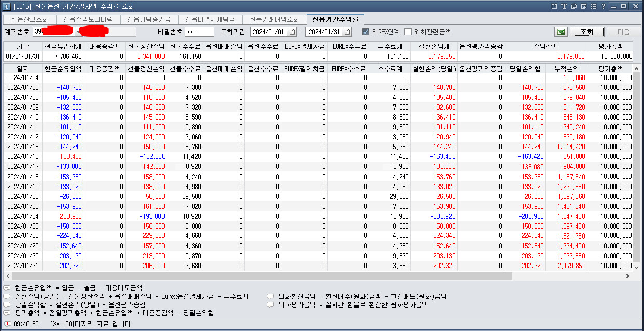644x331 pixels.
Task: Select date cell 2024/01/31
Action: pyautogui.click(x=23, y=266)
